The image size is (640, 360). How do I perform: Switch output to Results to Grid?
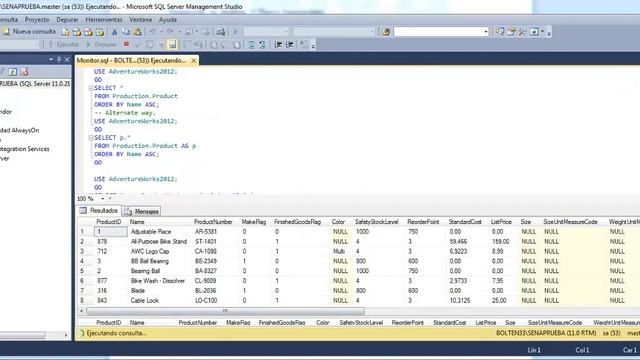click(224, 44)
